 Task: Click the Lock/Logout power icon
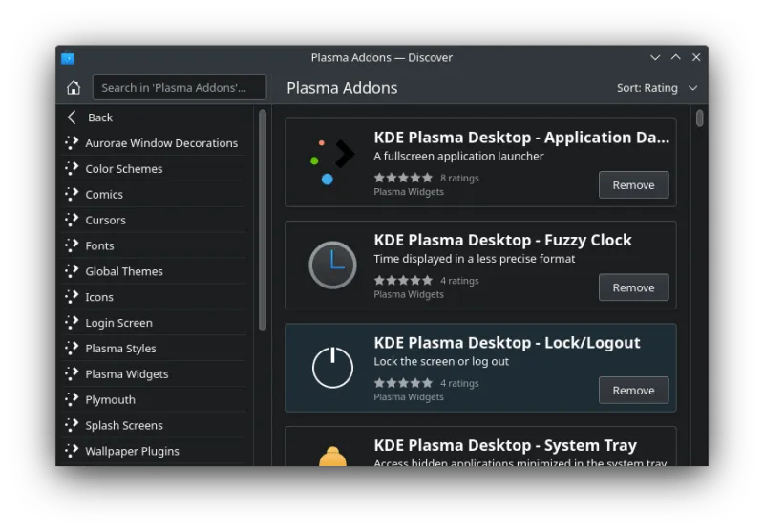(x=332, y=368)
